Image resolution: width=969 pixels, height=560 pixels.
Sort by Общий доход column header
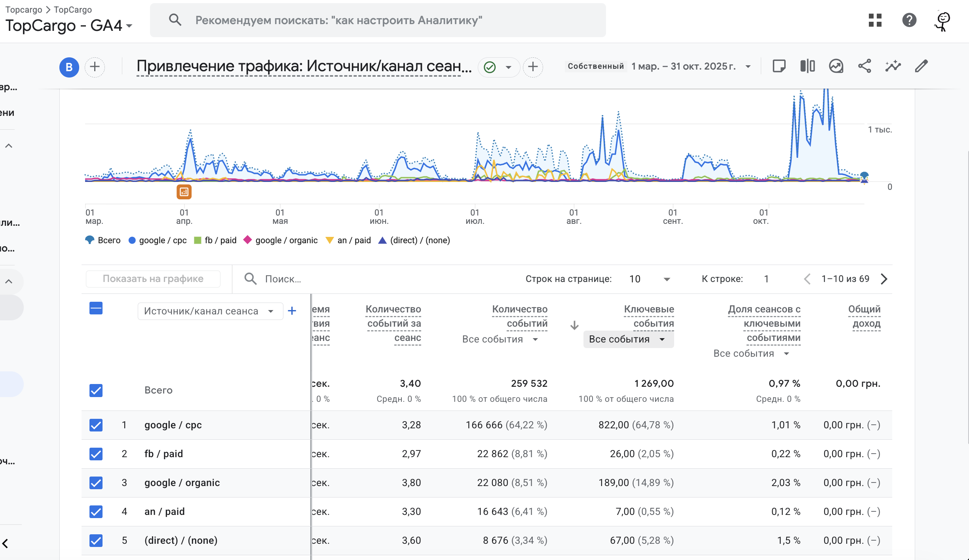tap(864, 316)
